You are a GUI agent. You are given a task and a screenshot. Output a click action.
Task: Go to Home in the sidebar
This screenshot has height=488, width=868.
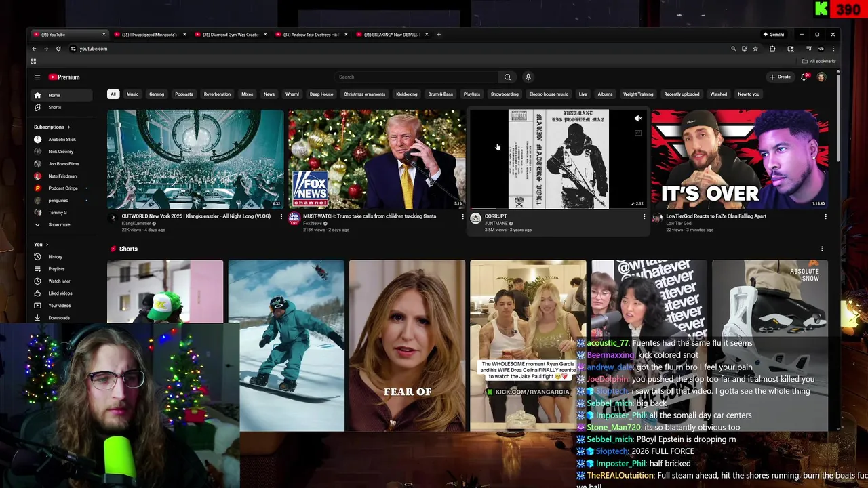point(61,95)
